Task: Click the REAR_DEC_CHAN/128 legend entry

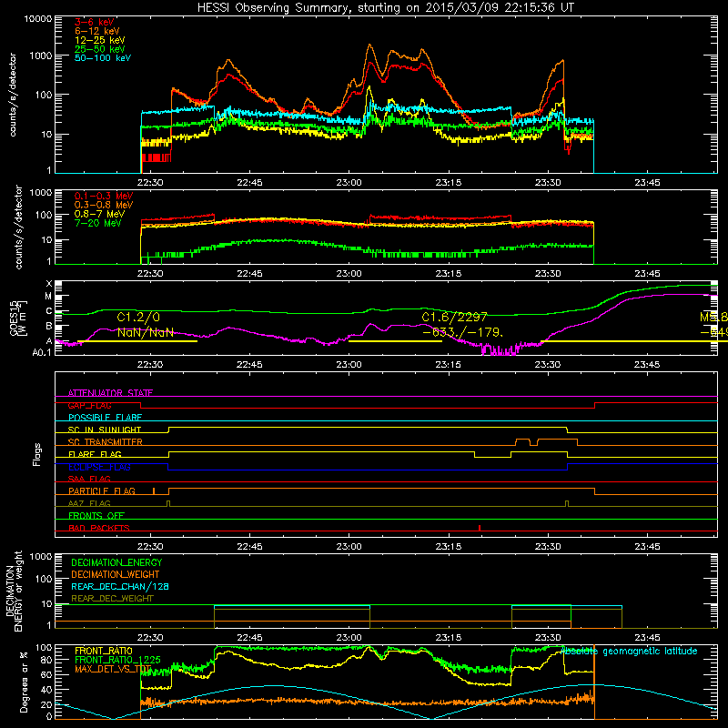Action: tap(120, 586)
